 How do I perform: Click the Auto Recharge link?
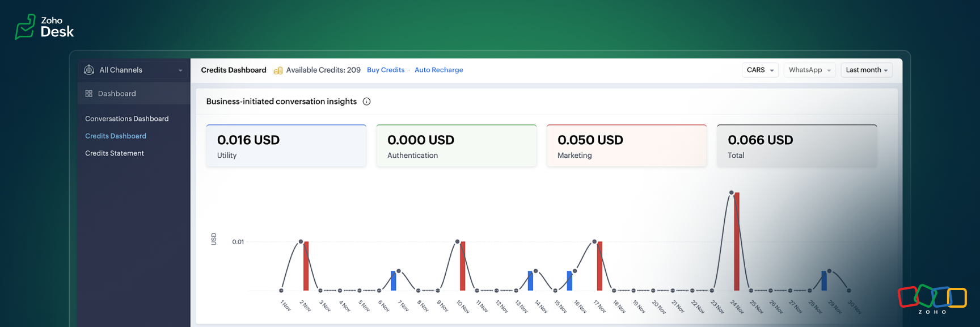pyautogui.click(x=438, y=70)
